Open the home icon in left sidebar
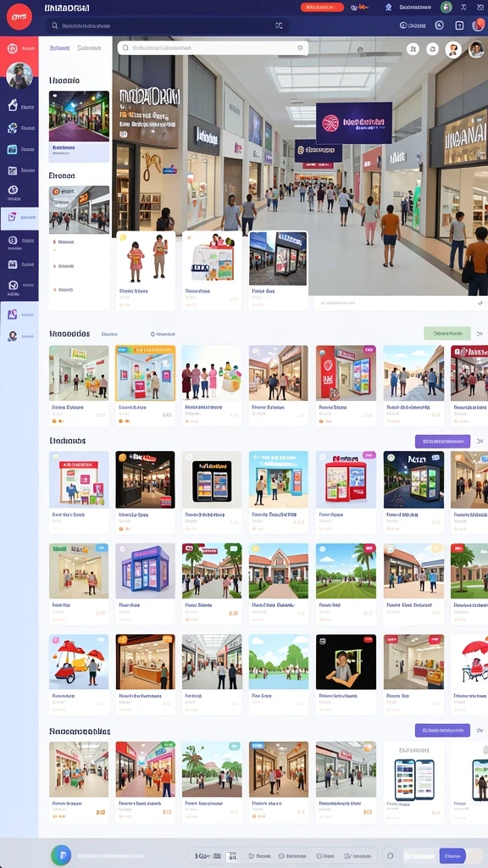The width and height of the screenshot is (488, 868). click(x=13, y=106)
